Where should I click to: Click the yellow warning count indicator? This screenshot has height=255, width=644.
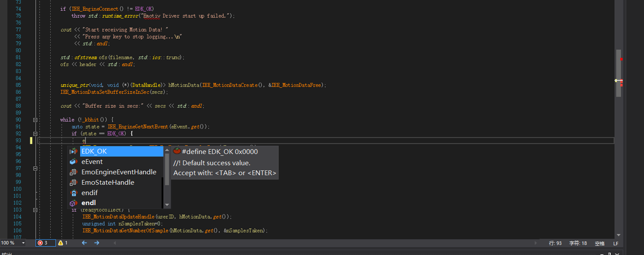tap(63, 243)
